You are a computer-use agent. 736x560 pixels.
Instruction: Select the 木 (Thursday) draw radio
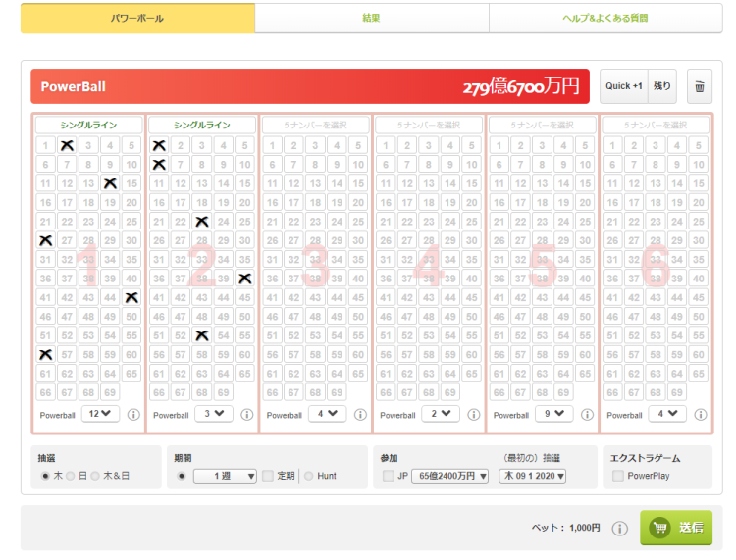45,476
